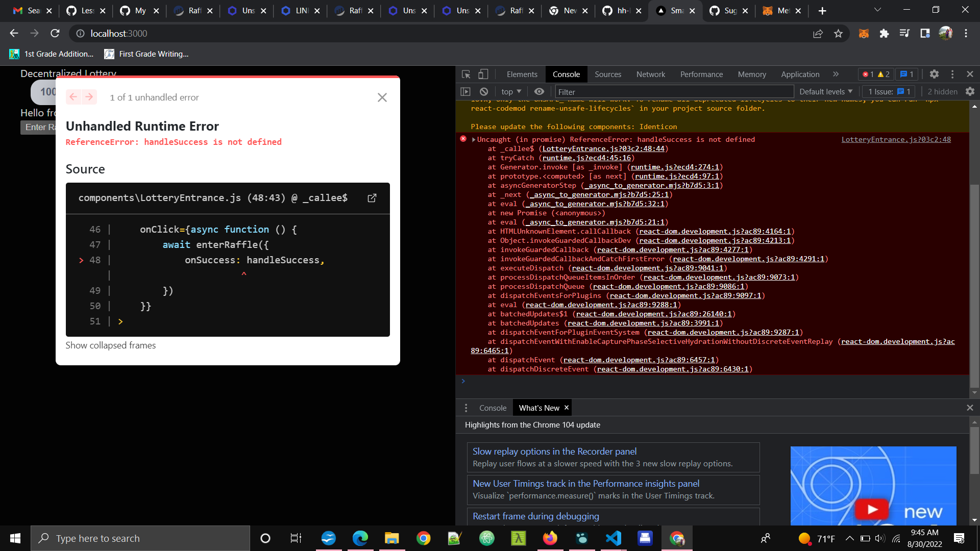Click the Show collapsed frames link
The width and height of the screenshot is (980, 551).
[x=111, y=345]
